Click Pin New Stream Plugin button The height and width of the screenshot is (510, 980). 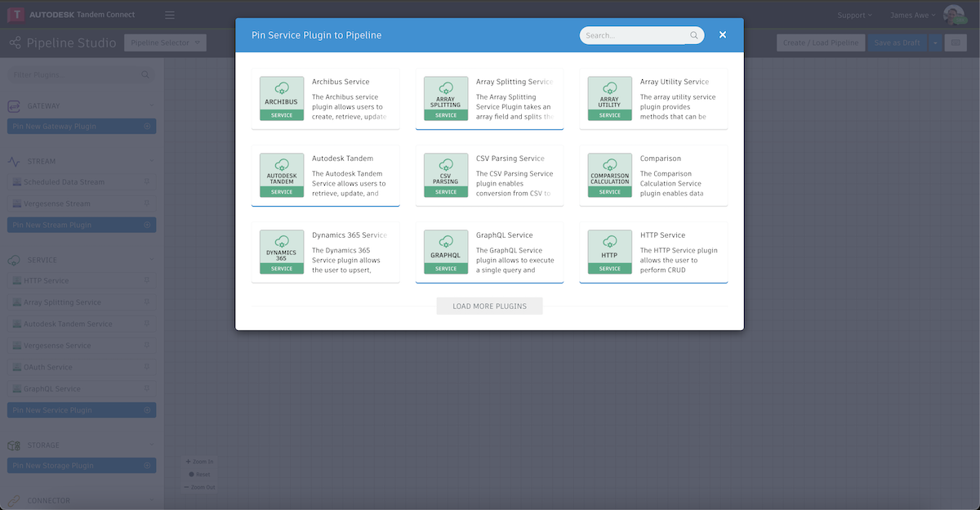82,225
